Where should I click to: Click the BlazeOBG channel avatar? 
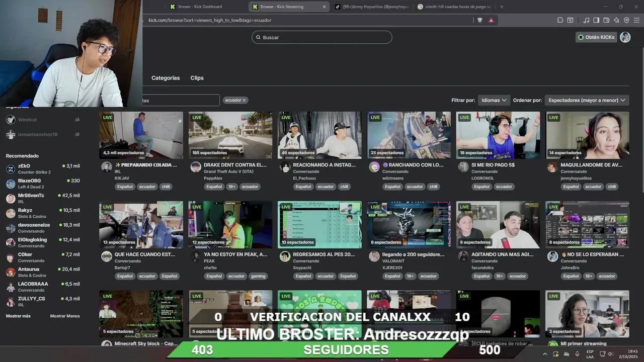(11, 184)
